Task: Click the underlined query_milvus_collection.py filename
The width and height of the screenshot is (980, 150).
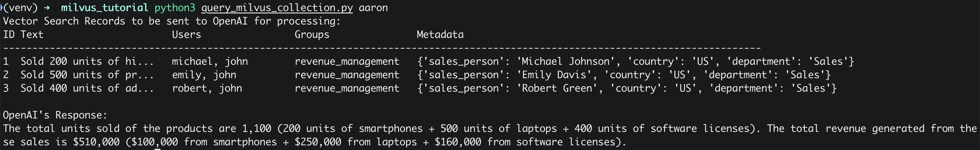Action: click(x=277, y=8)
